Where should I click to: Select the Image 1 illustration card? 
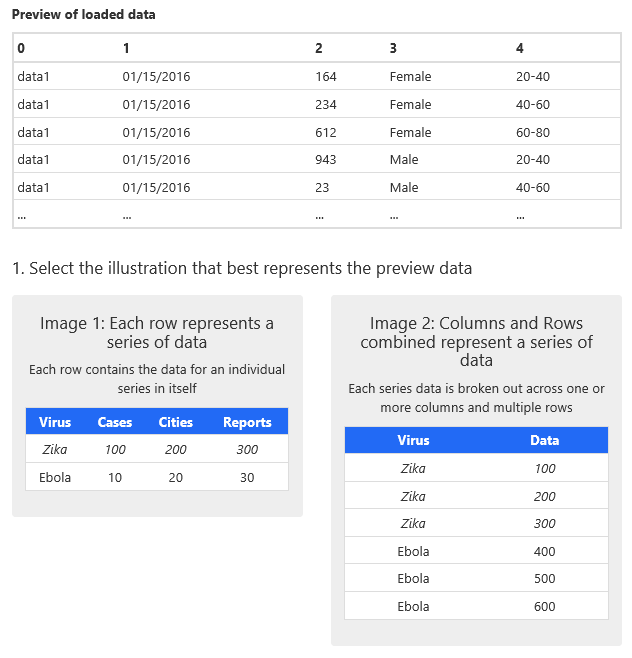click(157, 405)
